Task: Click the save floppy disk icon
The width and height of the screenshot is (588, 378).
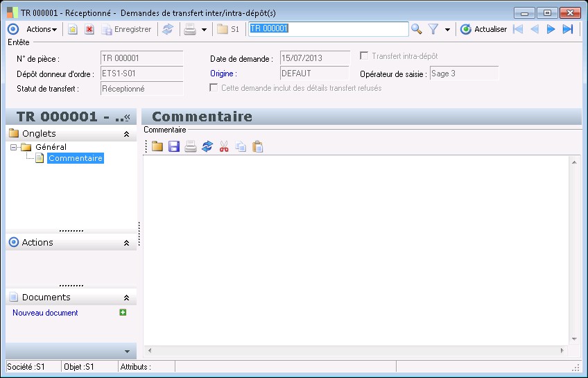Action: (174, 146)
